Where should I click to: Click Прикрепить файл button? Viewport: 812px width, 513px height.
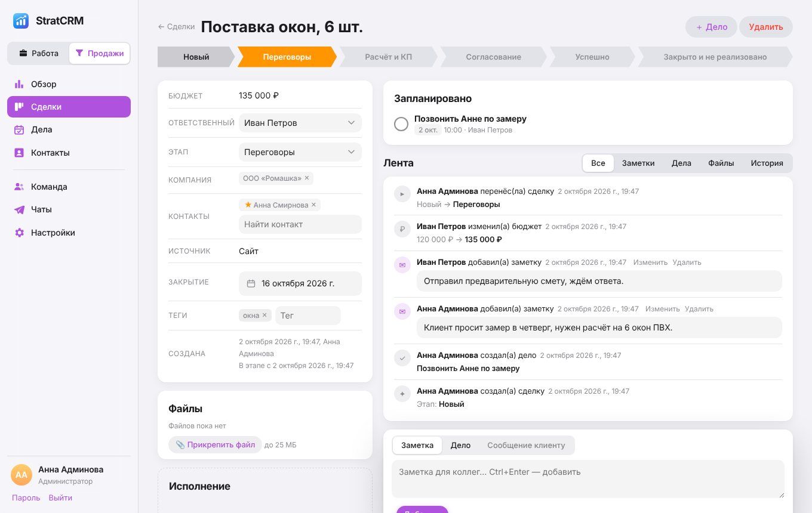point(215,444)
